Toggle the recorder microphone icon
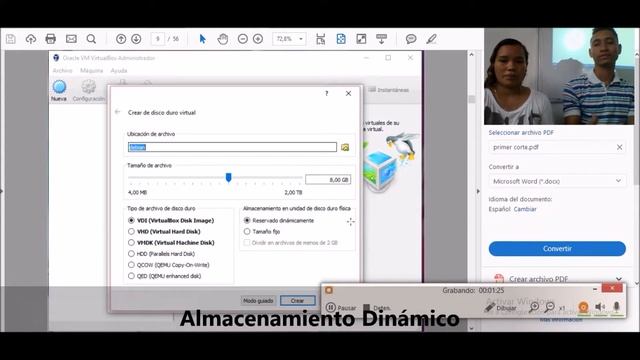 click(x=616, y=307)
